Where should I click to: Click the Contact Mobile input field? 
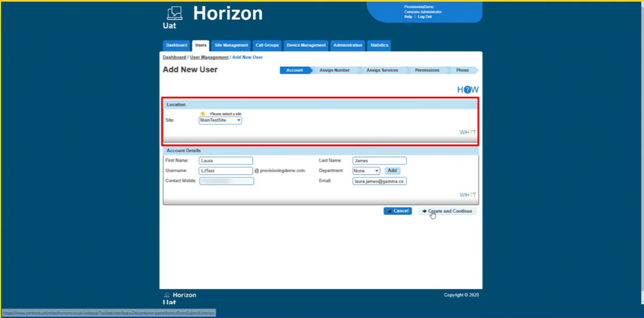click(227, 181)
